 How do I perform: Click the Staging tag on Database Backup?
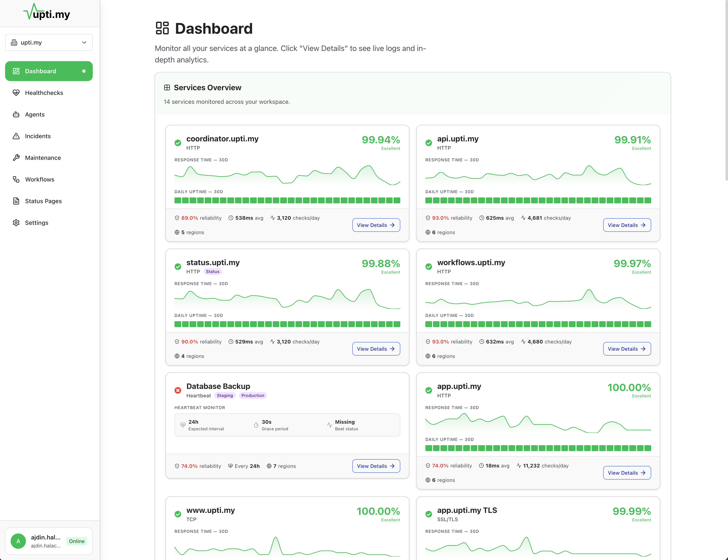(x=225, y=395)
